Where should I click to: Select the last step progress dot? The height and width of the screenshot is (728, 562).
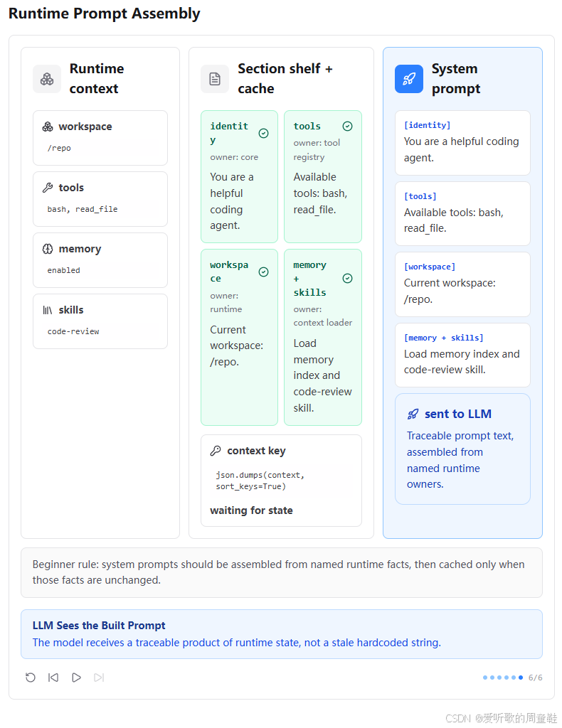pyautogui.click(x=521, y=678)
